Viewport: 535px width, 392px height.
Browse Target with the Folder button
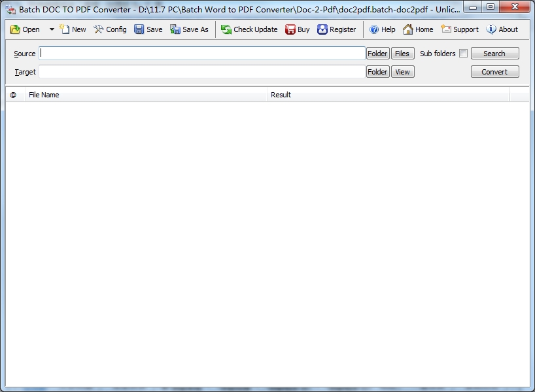point(378,72)
